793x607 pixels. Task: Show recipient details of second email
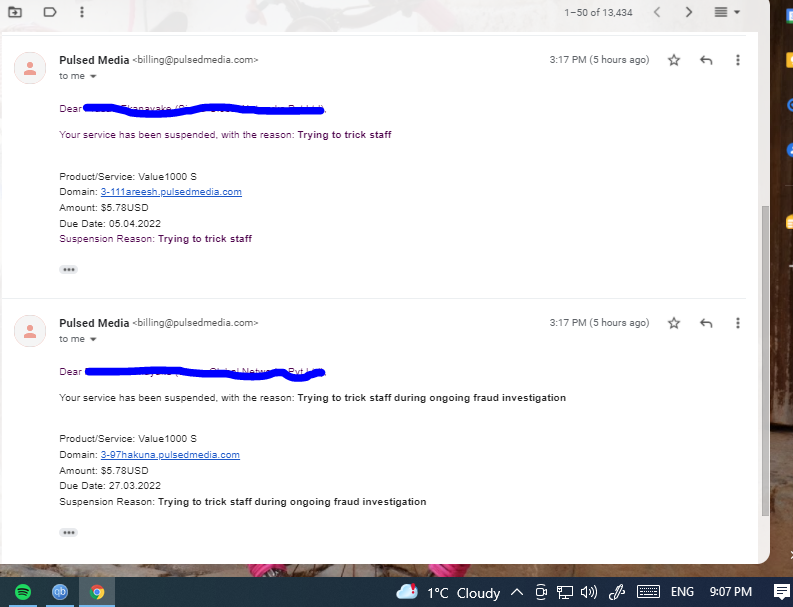(93, 339)
